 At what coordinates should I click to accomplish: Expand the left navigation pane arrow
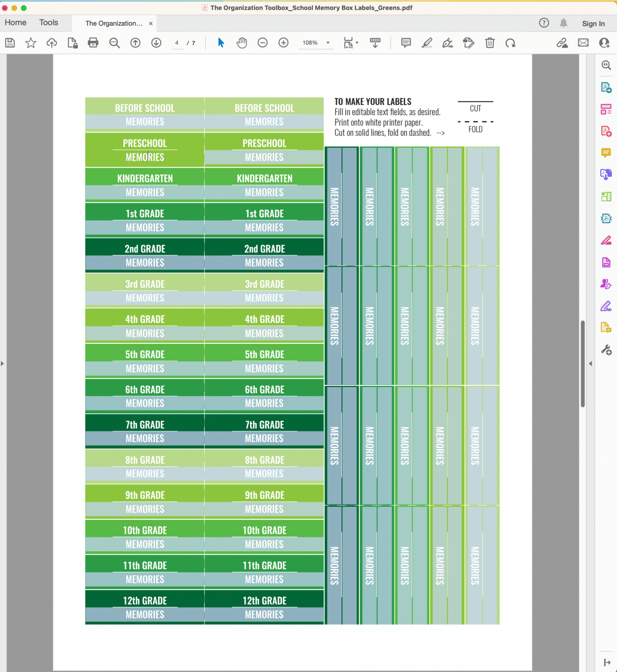click(x=3, y=364)
